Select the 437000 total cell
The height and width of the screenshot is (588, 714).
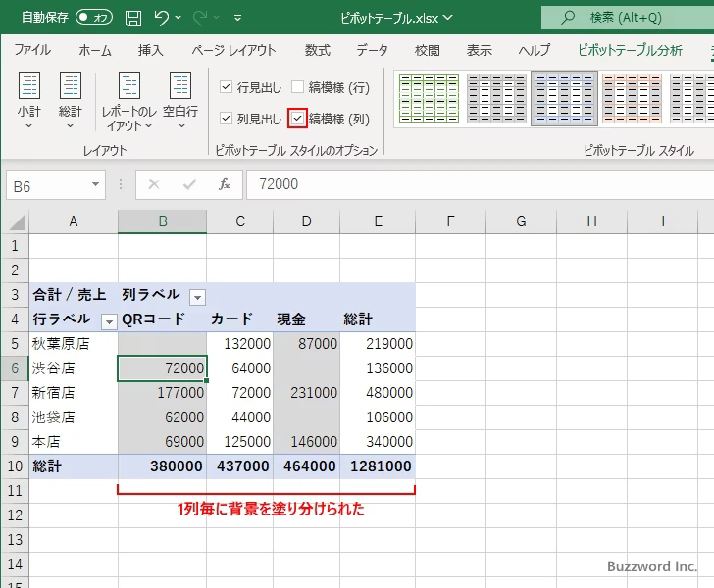[240, 466]
